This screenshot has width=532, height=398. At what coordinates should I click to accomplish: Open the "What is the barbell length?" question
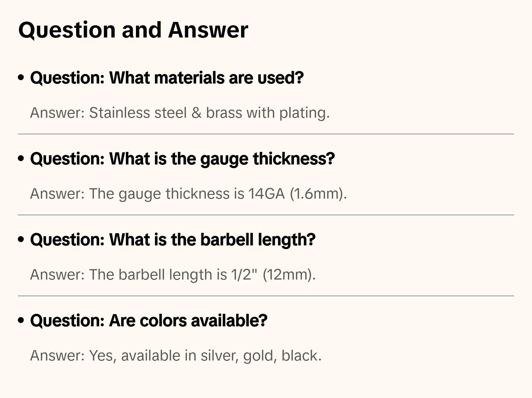click(173, 240)
